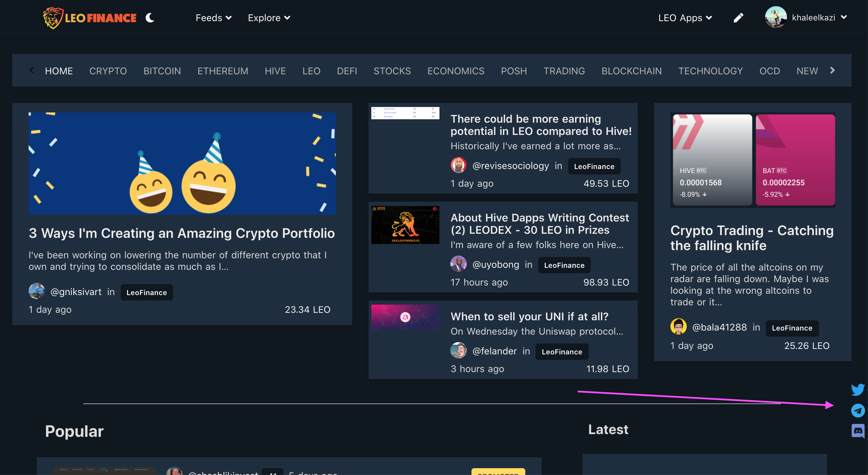The image size is (868, 475).
Task: Click the 23.34 LEO payout value
Action: pyautogui.click(x=308, y=309)
